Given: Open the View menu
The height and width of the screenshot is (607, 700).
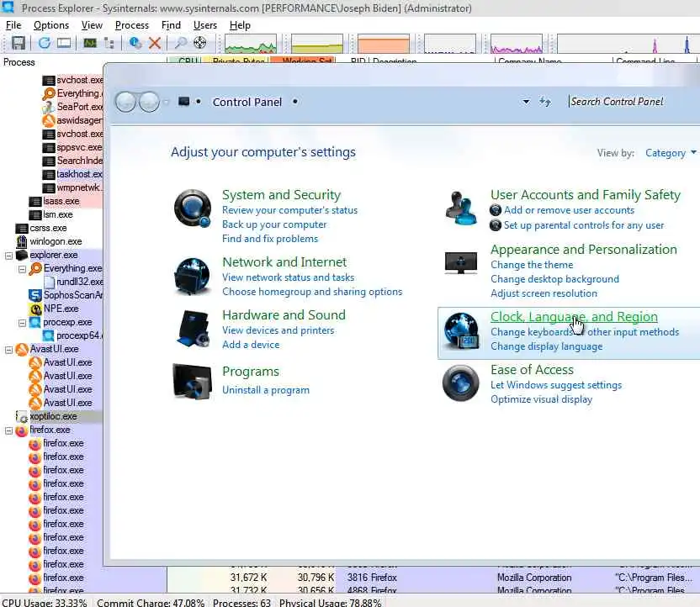Looking at the screenshot, I should (x=92, y=25).
